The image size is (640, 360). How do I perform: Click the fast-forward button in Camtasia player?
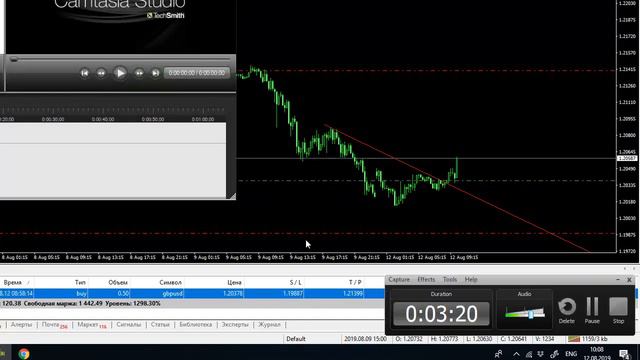tap(139, 73)
